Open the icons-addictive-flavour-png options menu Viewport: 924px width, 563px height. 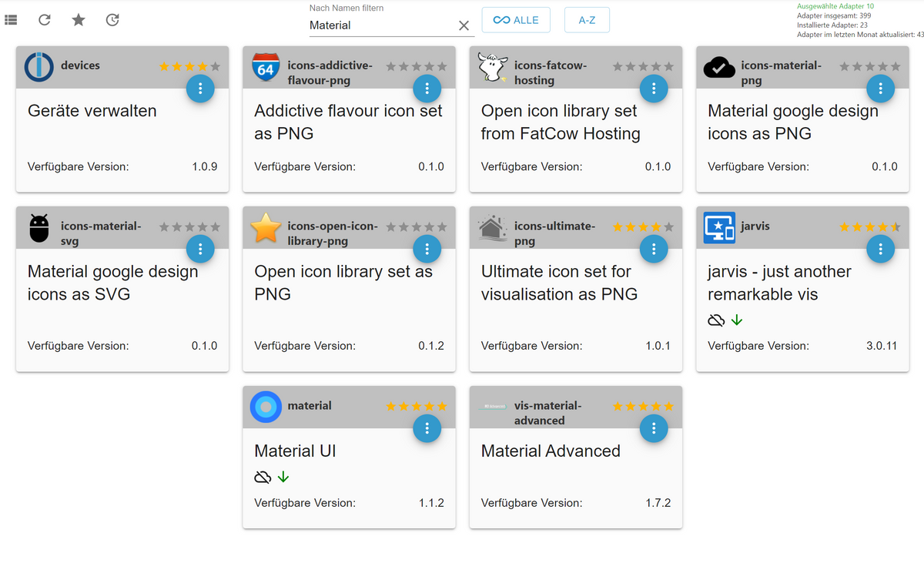pyautogui.click(x=427, y=89)
